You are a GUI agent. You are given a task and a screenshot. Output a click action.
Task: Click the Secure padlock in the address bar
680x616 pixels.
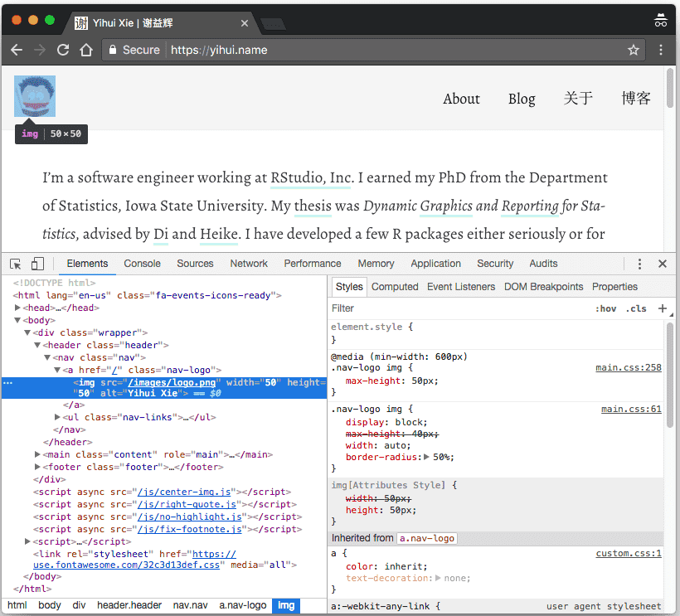coord(112,50)
